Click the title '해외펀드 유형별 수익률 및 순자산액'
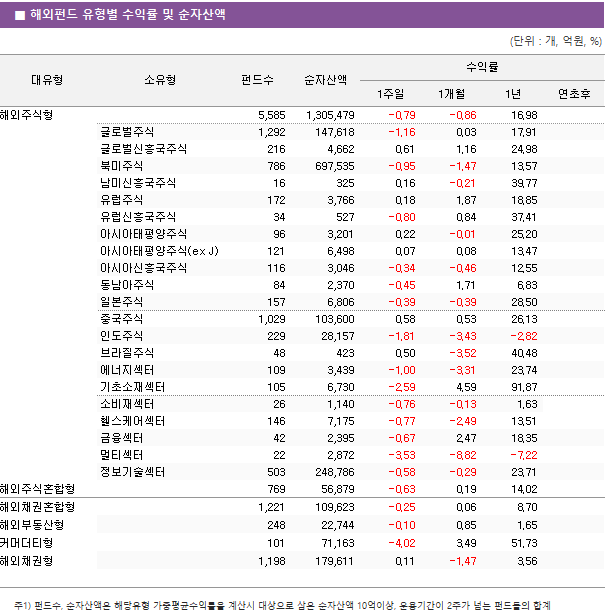613x613 pixels. coord(127,14)
